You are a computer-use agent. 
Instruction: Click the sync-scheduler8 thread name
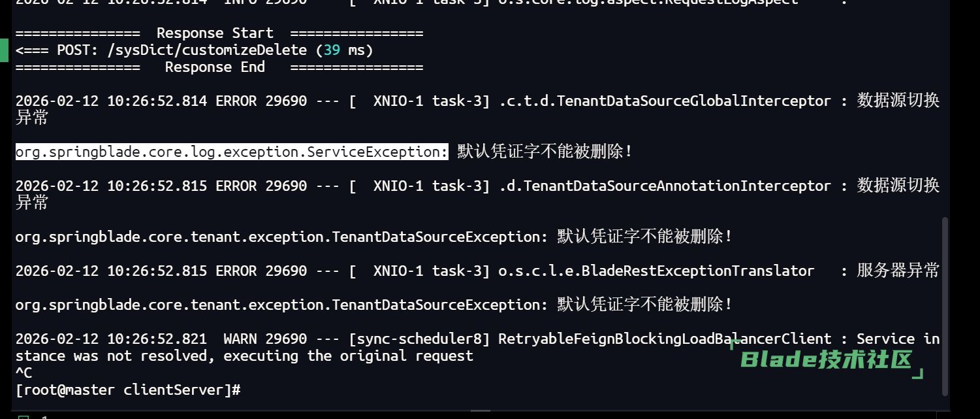422,339
